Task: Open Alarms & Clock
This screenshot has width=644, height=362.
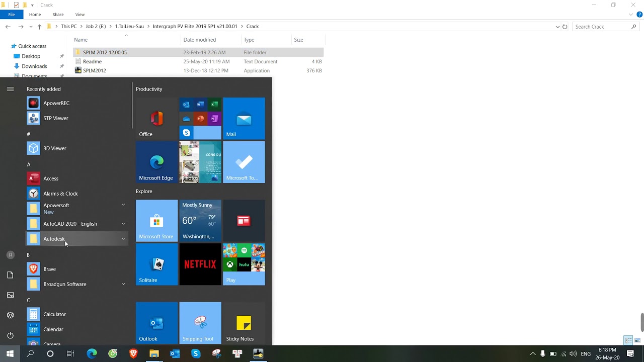Action: coord(77,194)
